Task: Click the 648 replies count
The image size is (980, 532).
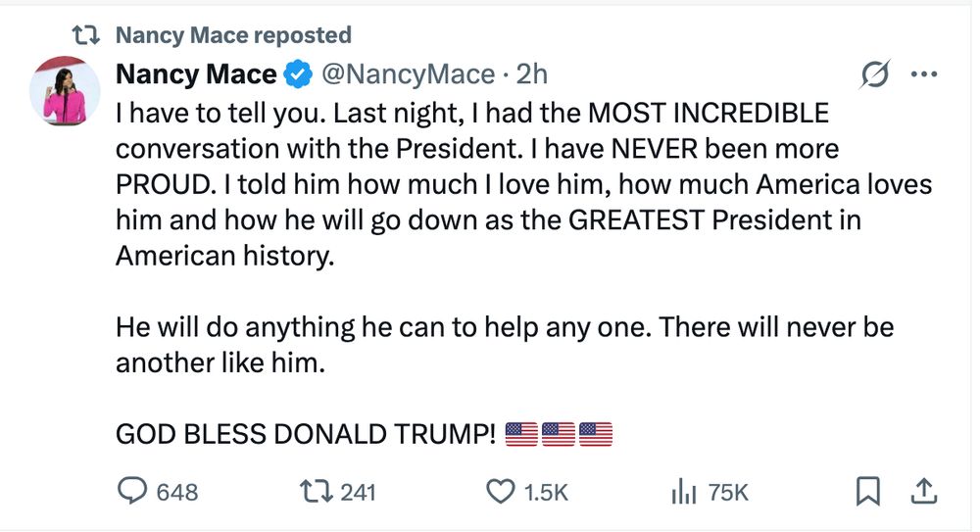Action: 177,492
